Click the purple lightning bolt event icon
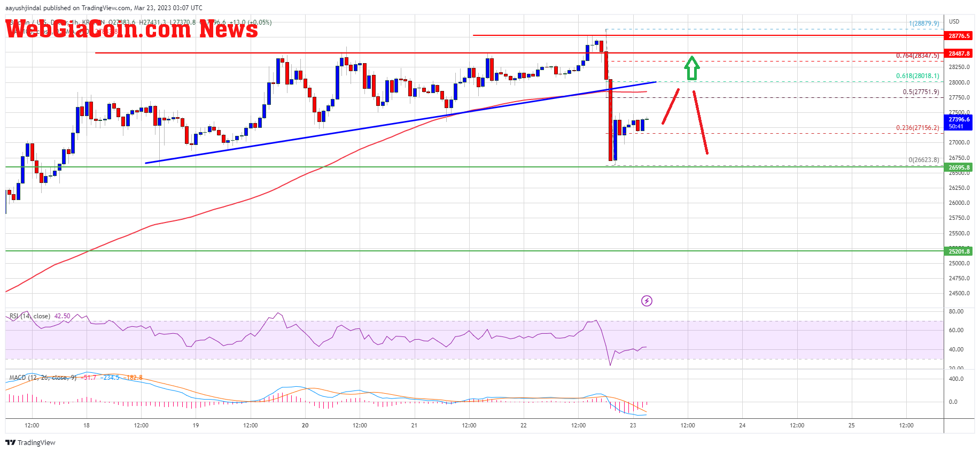 click(x=647, y=301)
